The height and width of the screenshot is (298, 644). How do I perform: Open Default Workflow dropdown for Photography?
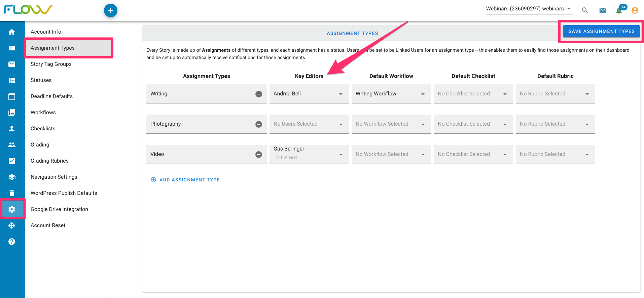click(391, 124)
